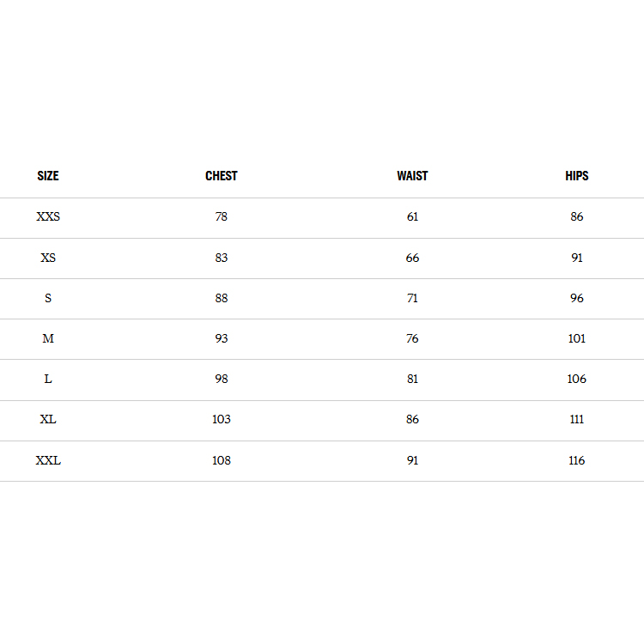Click waist value 81 in L row
This screenshot has width=644, height=644.
click(x=412, y=379)
